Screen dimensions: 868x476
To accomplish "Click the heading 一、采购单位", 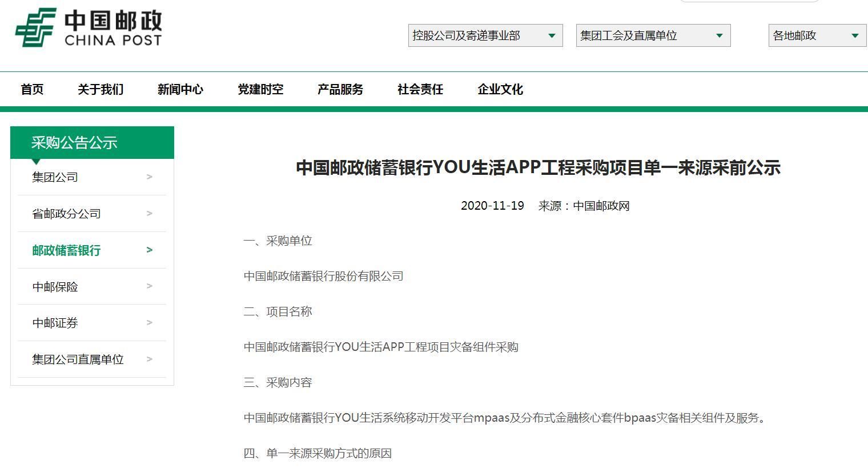I will pyautogui.click(x=278, y=241).
